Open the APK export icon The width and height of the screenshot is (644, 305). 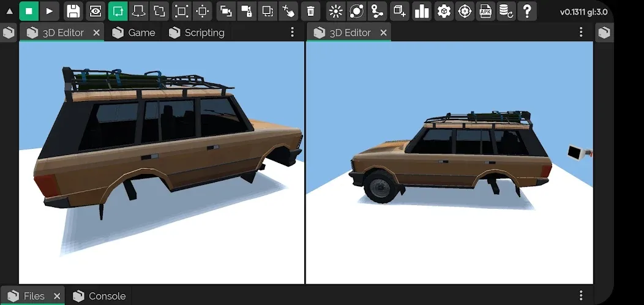pos(485,11)
